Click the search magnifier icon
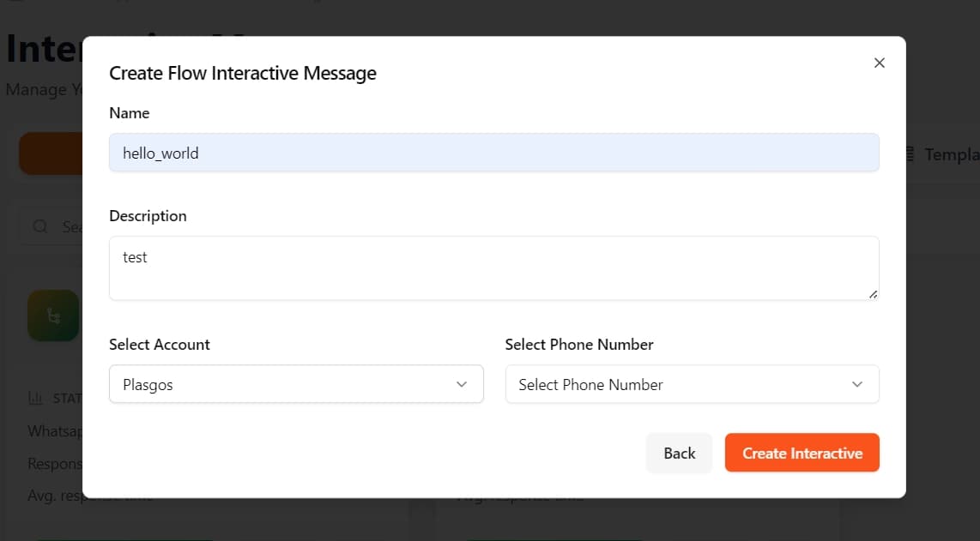This screenshot has height=541, width=980. click(39, 226)
